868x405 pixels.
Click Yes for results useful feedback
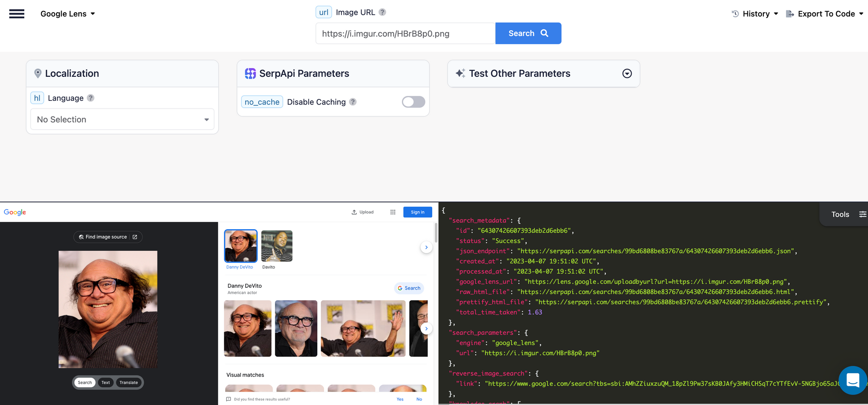coord(400,399)
